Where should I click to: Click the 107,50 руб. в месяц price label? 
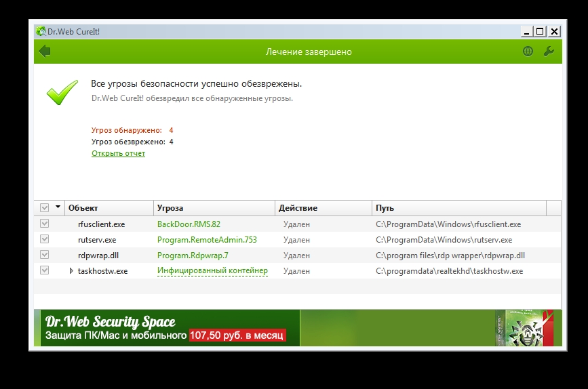point(237,335)
